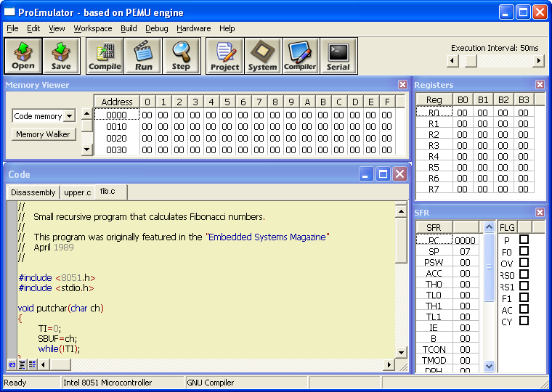Click the second view-mode icon at the Code panel bottom

[x=22, y=364]
